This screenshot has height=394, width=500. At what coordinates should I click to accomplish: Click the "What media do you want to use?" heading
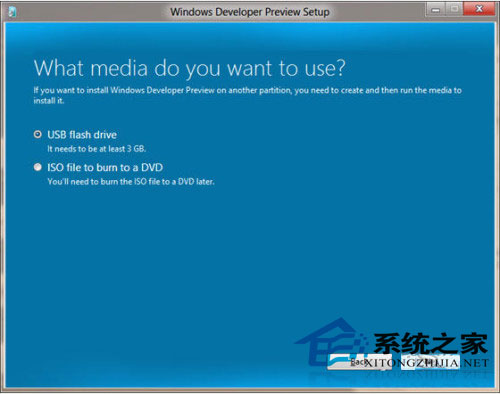(189, 68)
